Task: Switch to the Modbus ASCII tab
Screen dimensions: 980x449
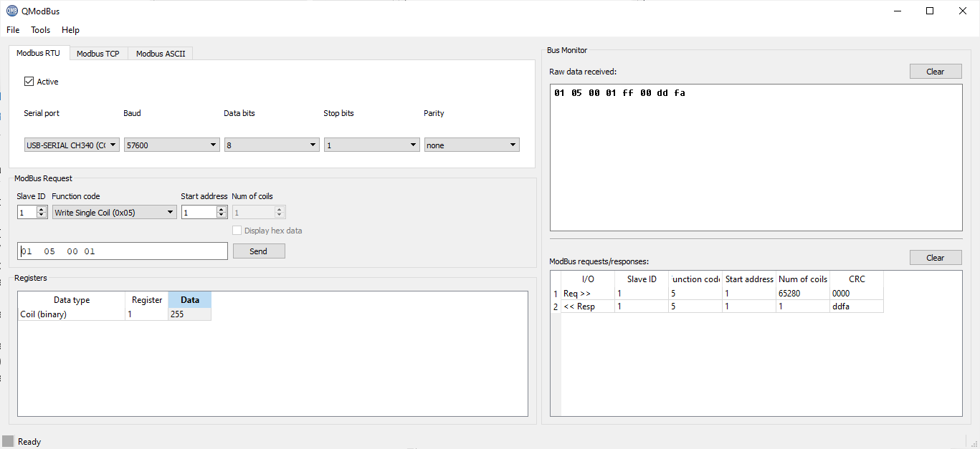Action: pyautogui.click(x=161, y=54)
